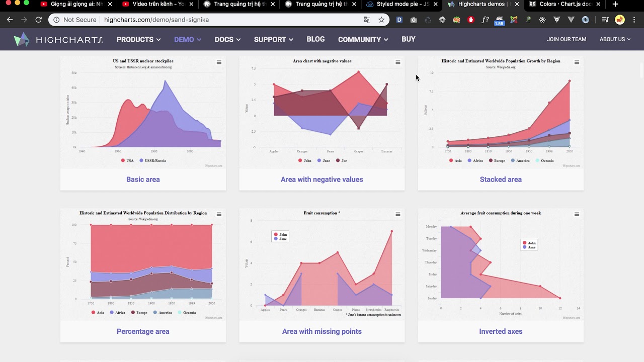
Task: Open the negative values chart hamburger menu
Action: tap(398, 62)
